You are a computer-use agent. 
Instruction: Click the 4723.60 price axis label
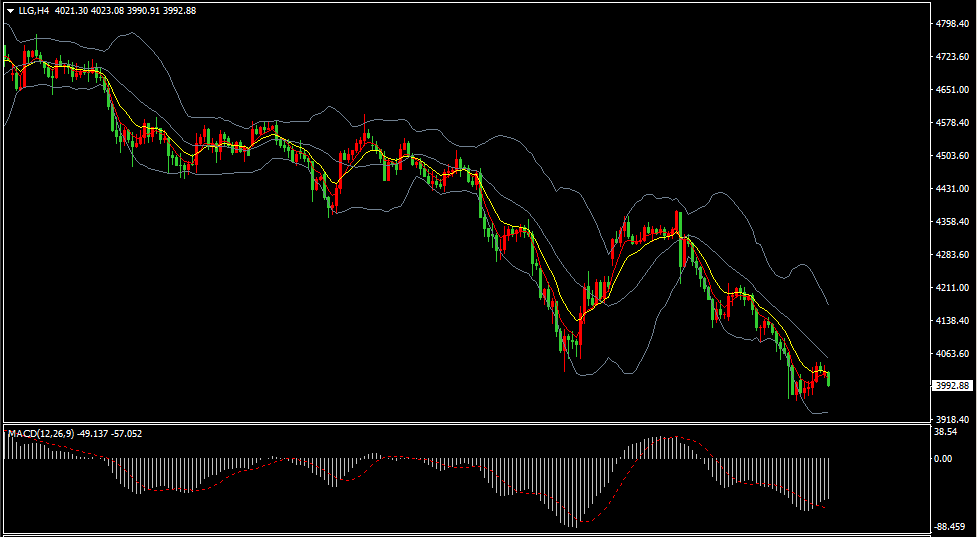[952, 57]
